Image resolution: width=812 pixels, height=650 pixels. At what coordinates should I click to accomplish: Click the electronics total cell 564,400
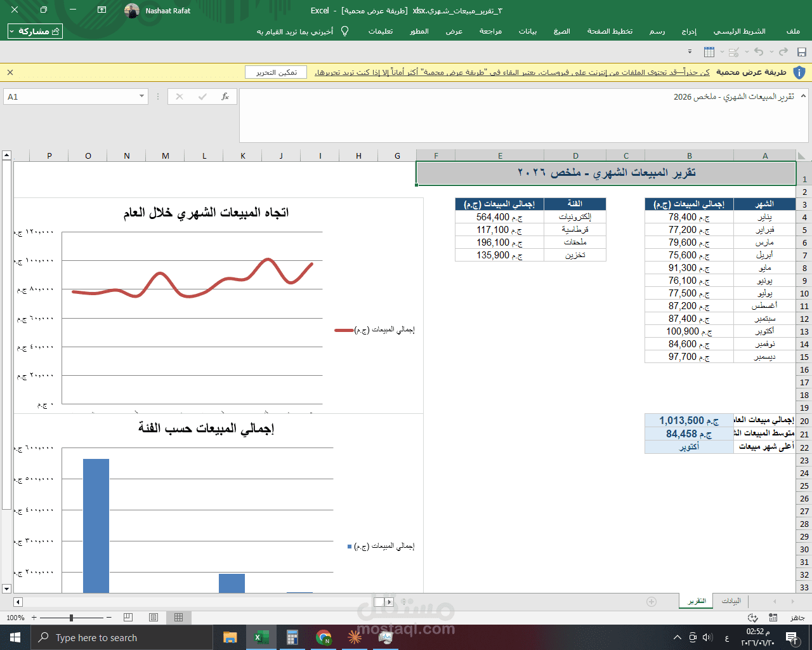[x=499, y=217]
